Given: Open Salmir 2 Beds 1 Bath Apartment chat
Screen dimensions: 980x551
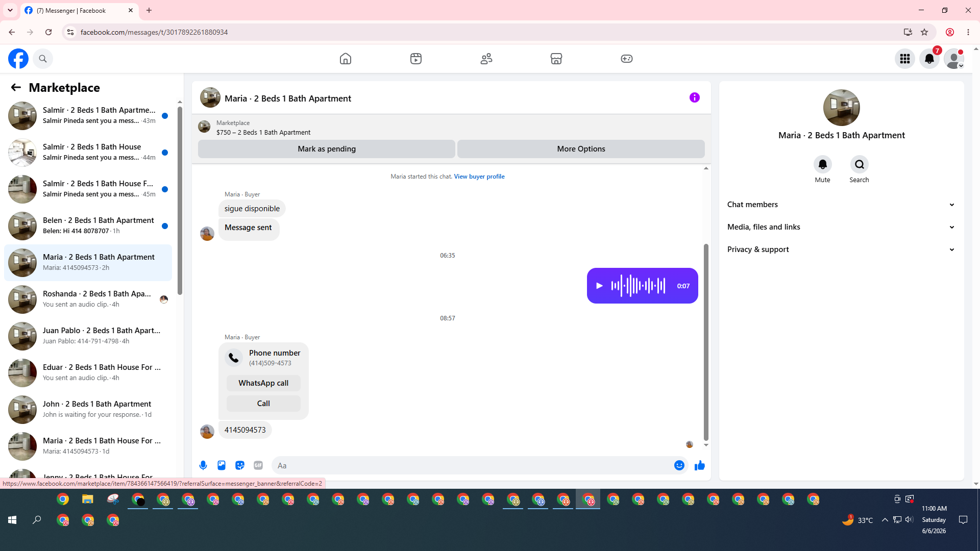Looking at the screenshot, I should (88, 116).
